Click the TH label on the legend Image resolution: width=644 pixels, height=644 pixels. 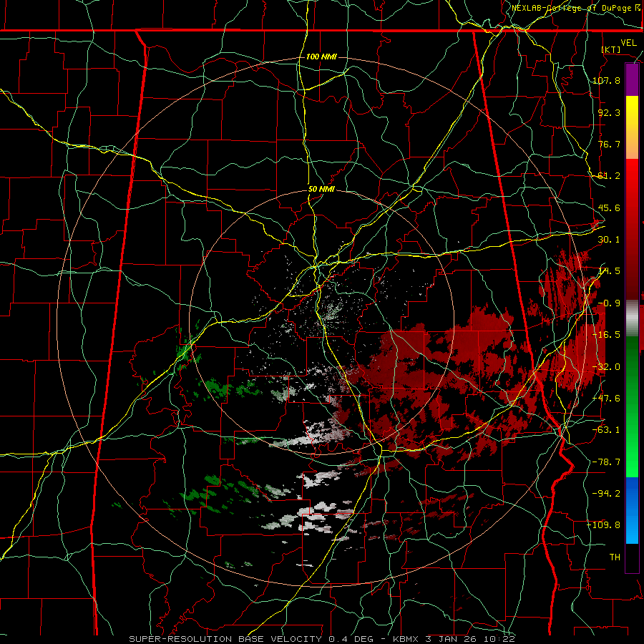coord(615,557)
